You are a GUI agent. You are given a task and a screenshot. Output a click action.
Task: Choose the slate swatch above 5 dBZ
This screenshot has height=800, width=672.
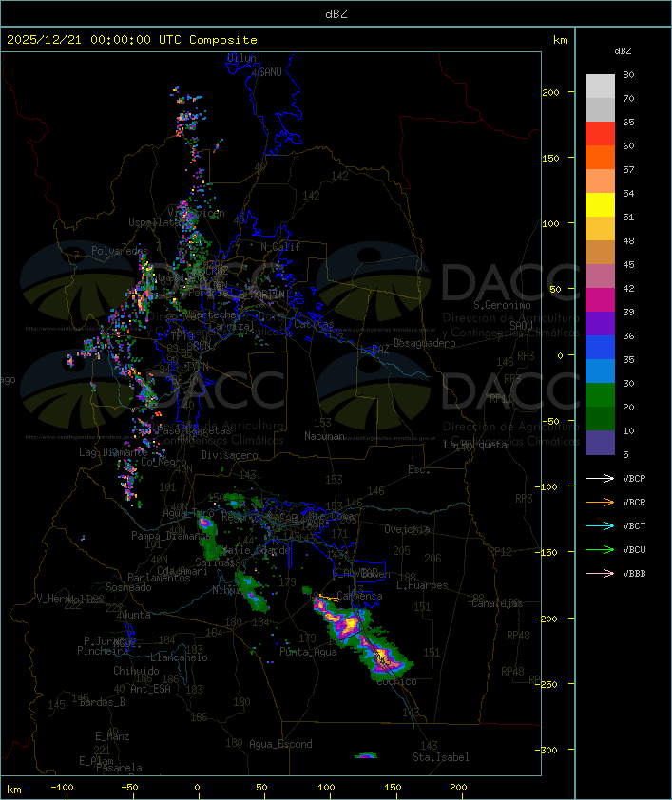click(x=600, y=443)
